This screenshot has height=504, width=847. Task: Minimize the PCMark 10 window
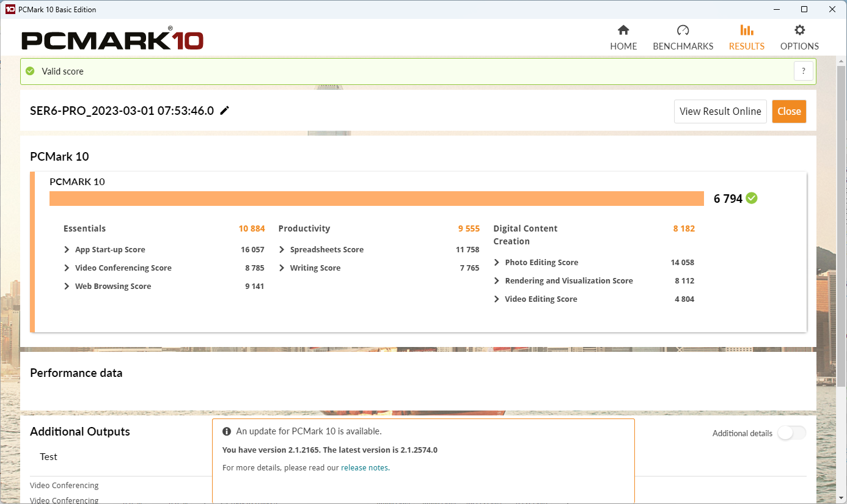(776, 9)
